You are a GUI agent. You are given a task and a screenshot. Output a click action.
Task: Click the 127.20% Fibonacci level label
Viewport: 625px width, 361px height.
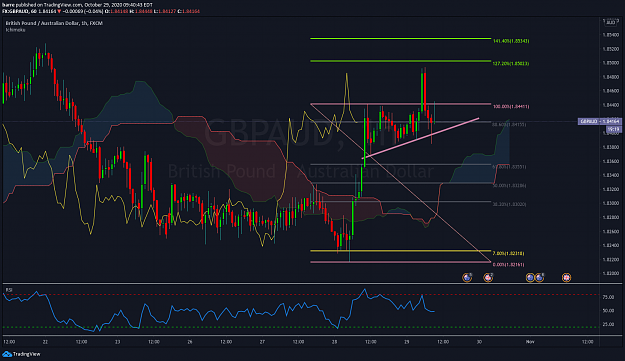tap(511, 63)
